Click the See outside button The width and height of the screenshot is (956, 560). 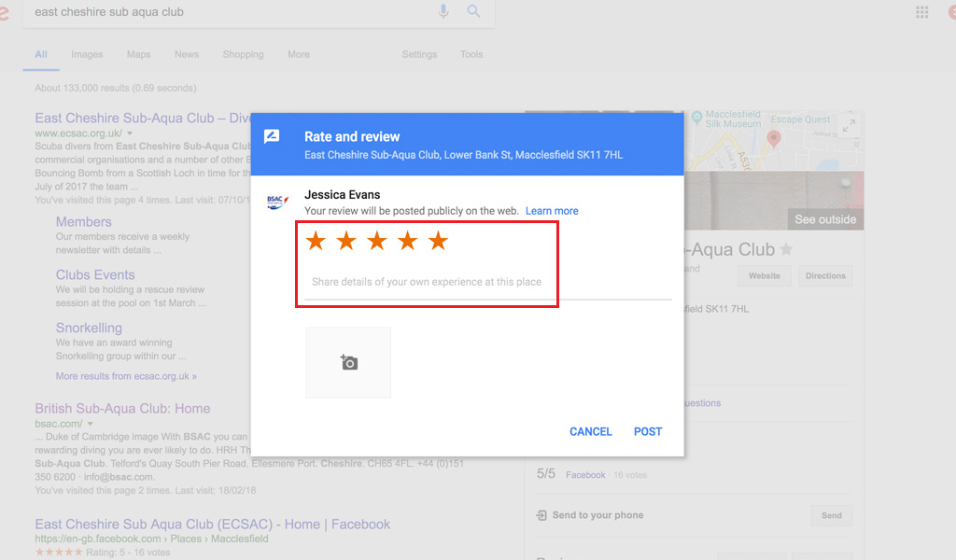(825, 219)
